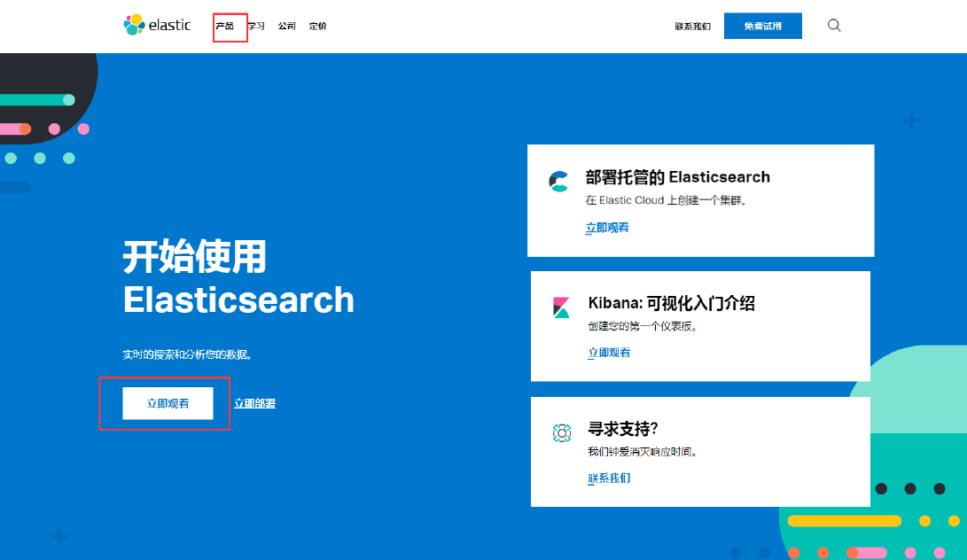Open search with the magnifier icon

834,26
